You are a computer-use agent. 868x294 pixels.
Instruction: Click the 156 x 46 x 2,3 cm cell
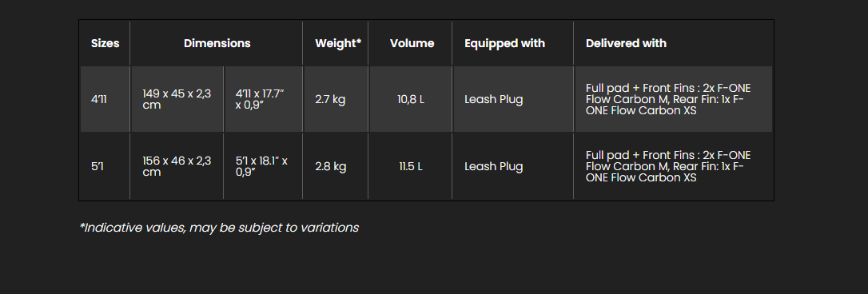tap(177, 166)
